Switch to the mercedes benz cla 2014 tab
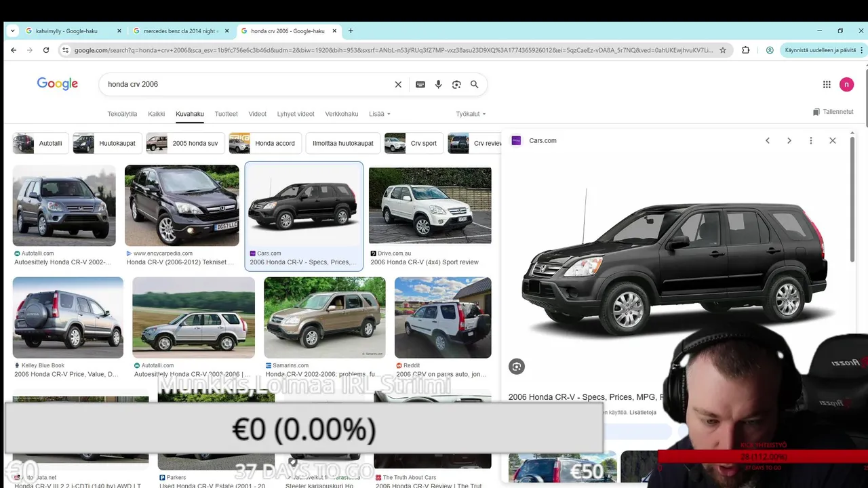The width and height of the screenshot is (868, 488). 180,30
